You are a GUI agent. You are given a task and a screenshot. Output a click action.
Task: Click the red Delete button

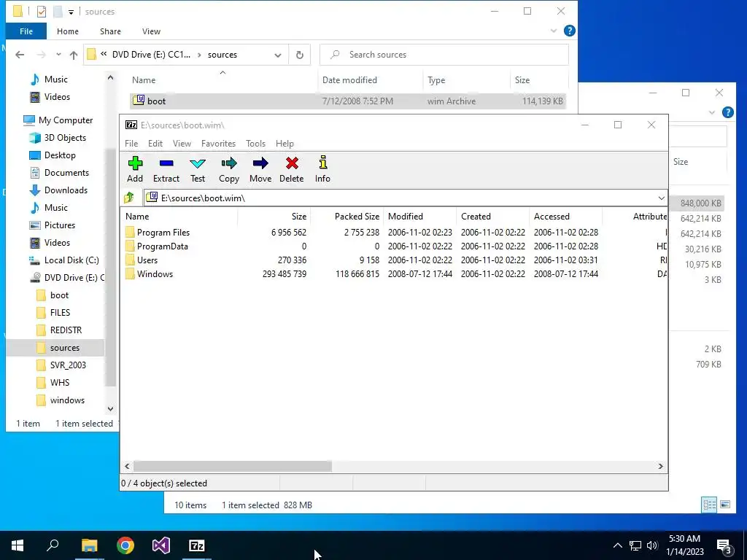pos(292,169)
